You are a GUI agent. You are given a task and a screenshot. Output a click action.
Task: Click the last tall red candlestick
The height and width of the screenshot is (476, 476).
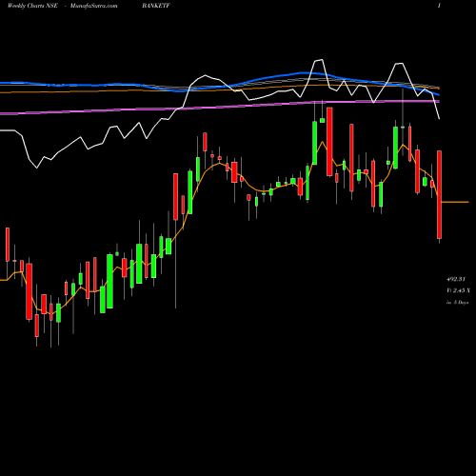(x=439, y=194)
